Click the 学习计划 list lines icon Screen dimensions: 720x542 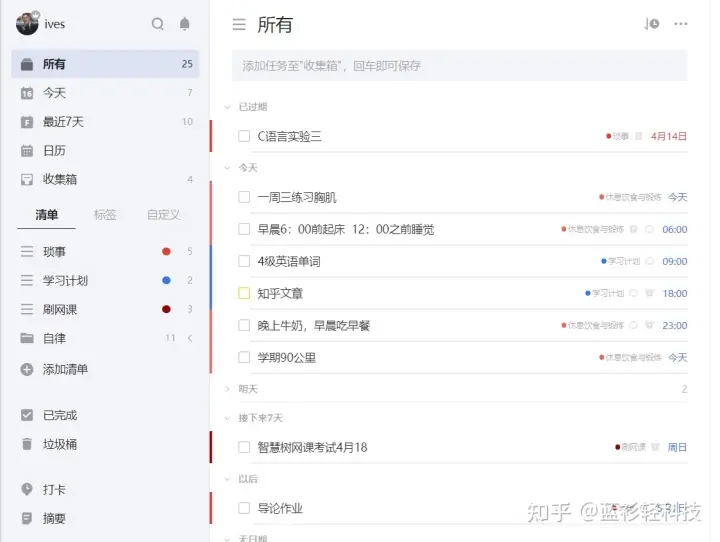[x=27, y=280]
